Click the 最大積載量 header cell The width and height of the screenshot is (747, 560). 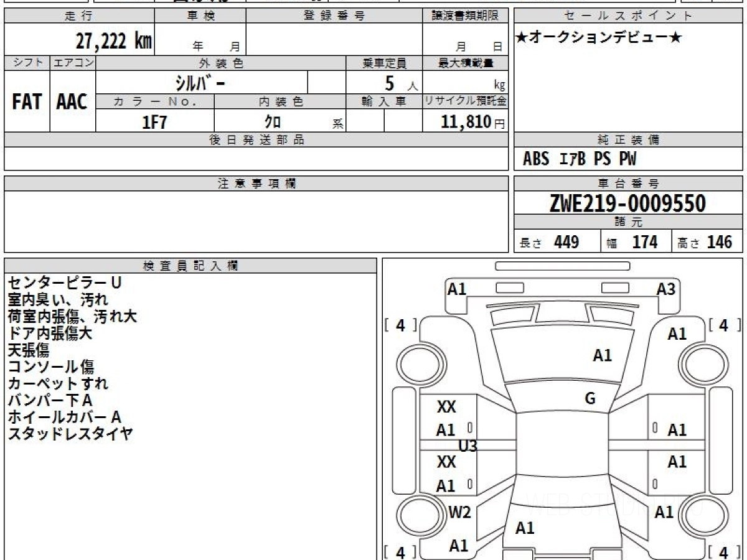465,63
